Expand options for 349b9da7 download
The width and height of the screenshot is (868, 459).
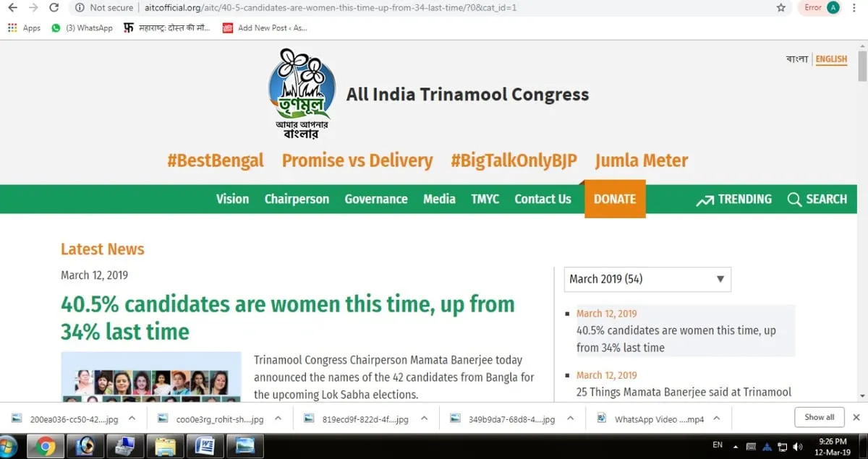[569, 418]
